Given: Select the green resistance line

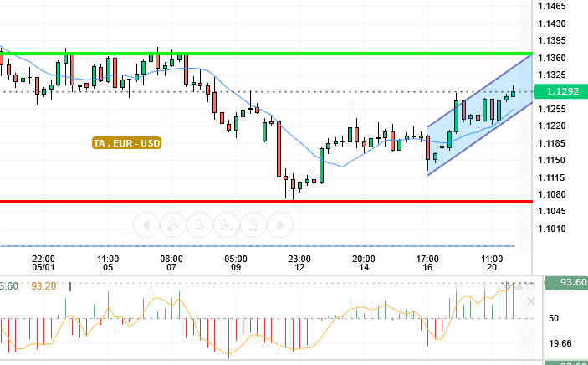Looking at the screenshot, I should point(266,54).
